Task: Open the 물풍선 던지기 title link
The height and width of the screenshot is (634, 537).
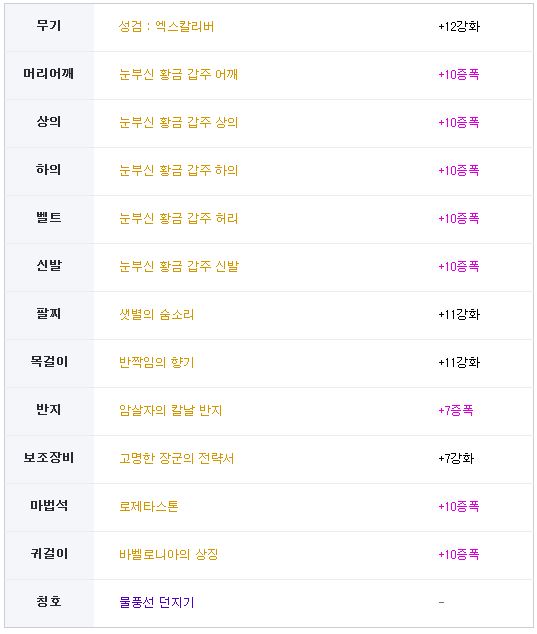Action: point(156,602)
